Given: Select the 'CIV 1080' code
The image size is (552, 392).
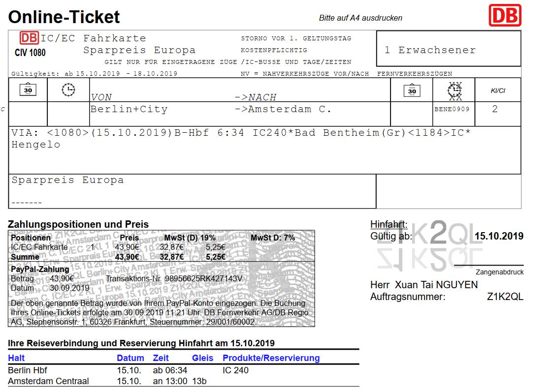Looking at the screenshot, I should click(x=30, y=53).
